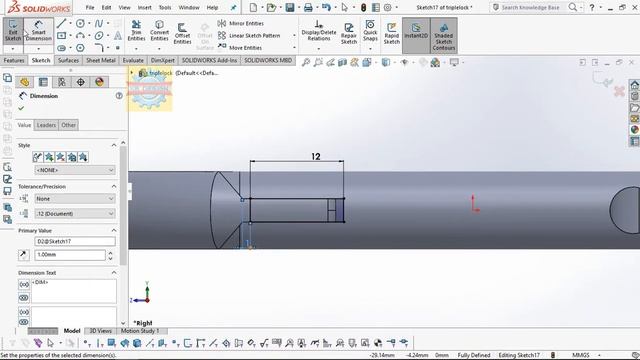The image size is (640, 360).
Task: Click the Save icon in title toolbar
Action: [290, 7]
